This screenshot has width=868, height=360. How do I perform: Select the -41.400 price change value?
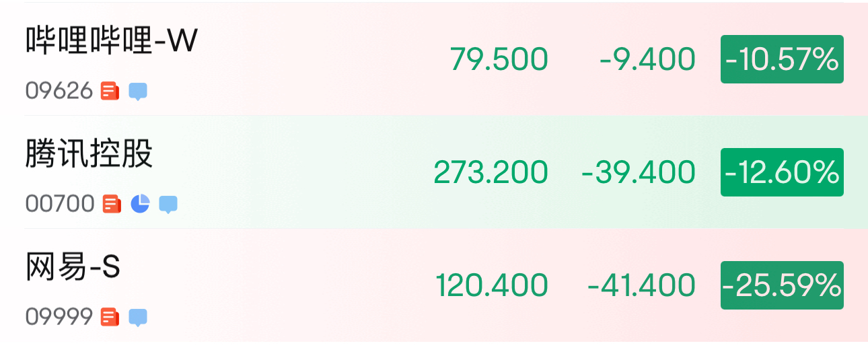tap(641, 285)
